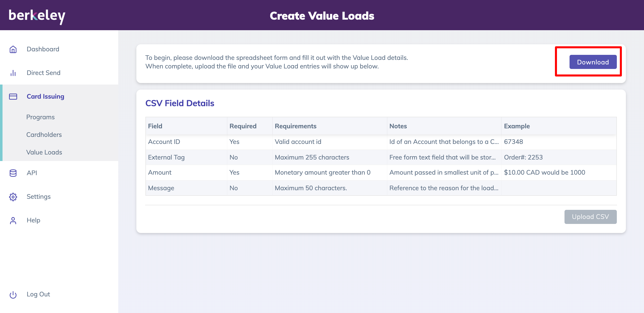Go to Cardholders in sidebar
644x313 pixels.
click(44, 135)
